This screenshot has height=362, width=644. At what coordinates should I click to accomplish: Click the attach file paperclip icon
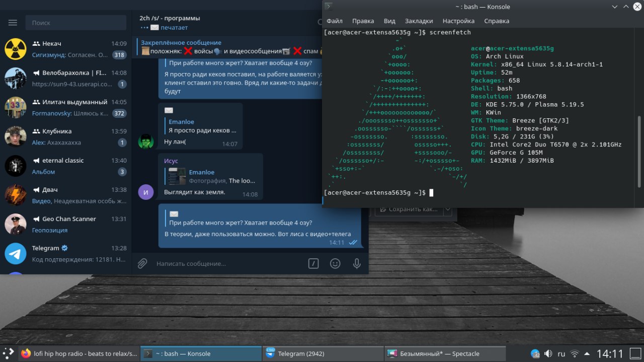coord(142,263)
